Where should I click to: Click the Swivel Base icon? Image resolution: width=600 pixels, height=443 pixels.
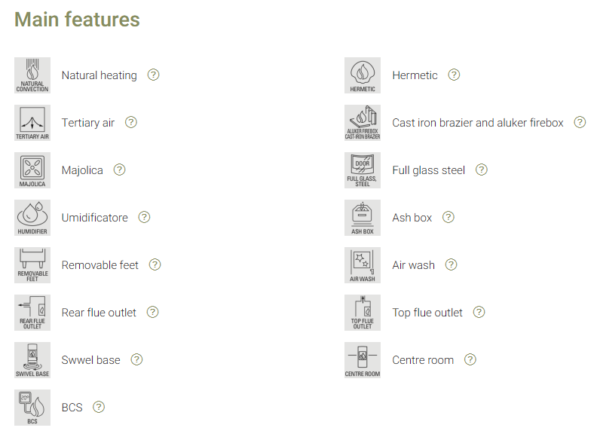pyautogui.click(x=32, y=360)
